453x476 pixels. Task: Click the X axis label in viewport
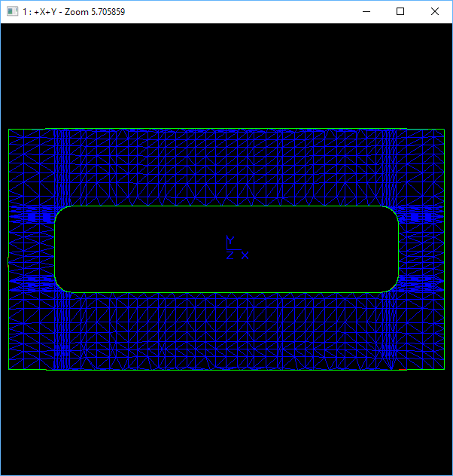click(245, 255)
